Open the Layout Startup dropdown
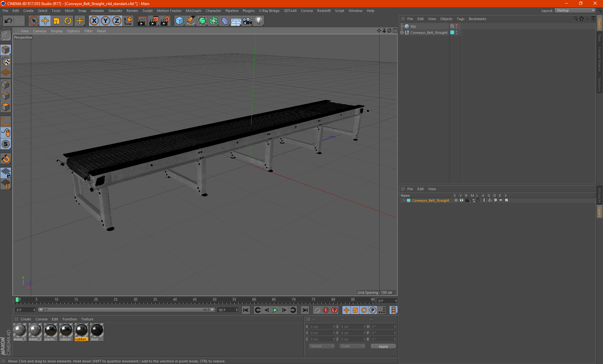603x364 pixels. point(575,10)
